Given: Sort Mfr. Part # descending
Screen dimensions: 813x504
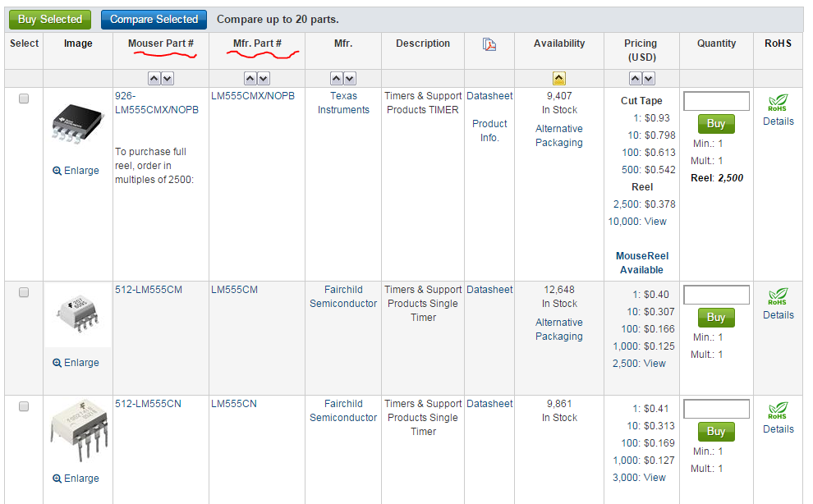Looking at the screenshot, I should [x=264, y=79].
